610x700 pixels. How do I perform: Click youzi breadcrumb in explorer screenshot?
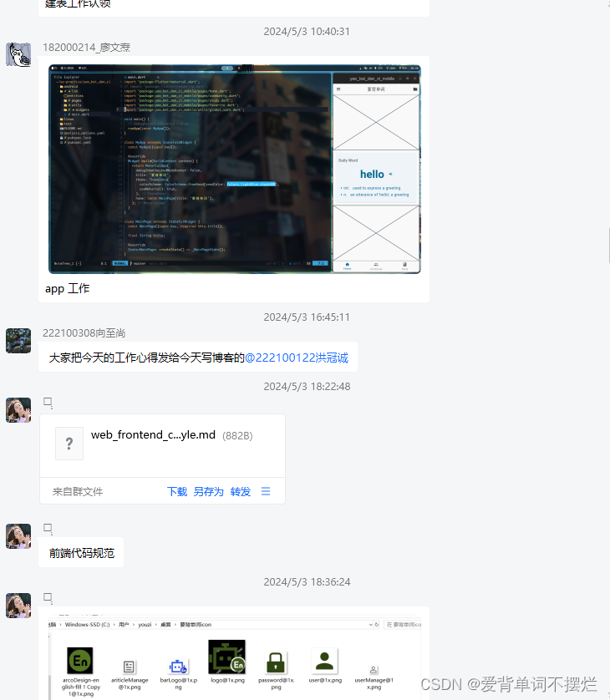145,625
